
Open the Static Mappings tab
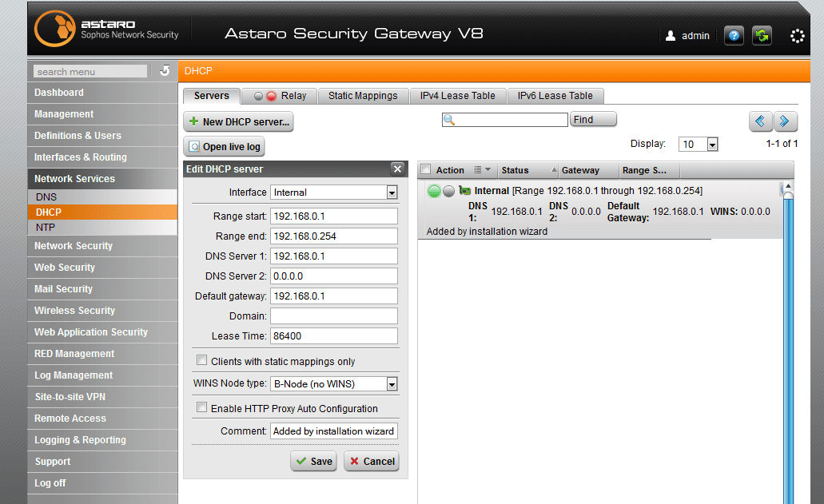click(x=363, y=96)
